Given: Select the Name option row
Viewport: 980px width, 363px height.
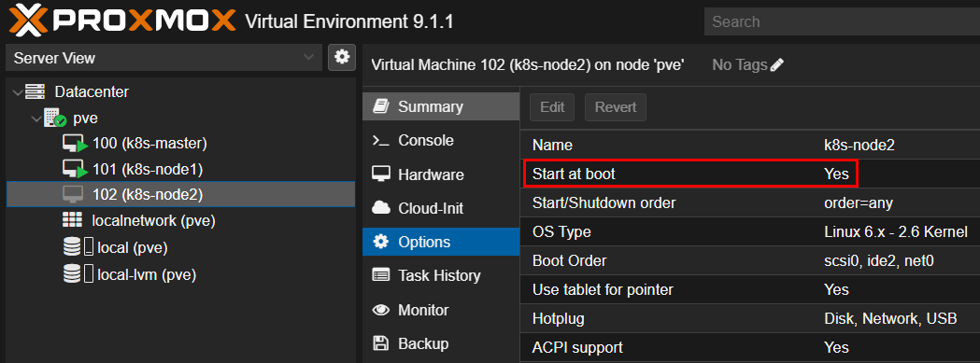Looking at the screenshot, I should pos(750,146).
